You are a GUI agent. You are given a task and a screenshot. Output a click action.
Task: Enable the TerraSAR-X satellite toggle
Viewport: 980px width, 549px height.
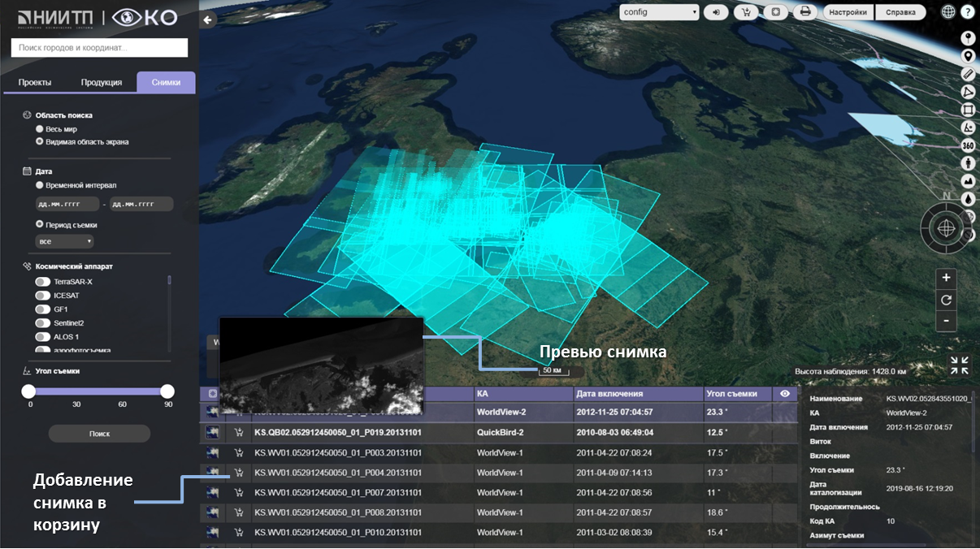[x=42, y=282]
